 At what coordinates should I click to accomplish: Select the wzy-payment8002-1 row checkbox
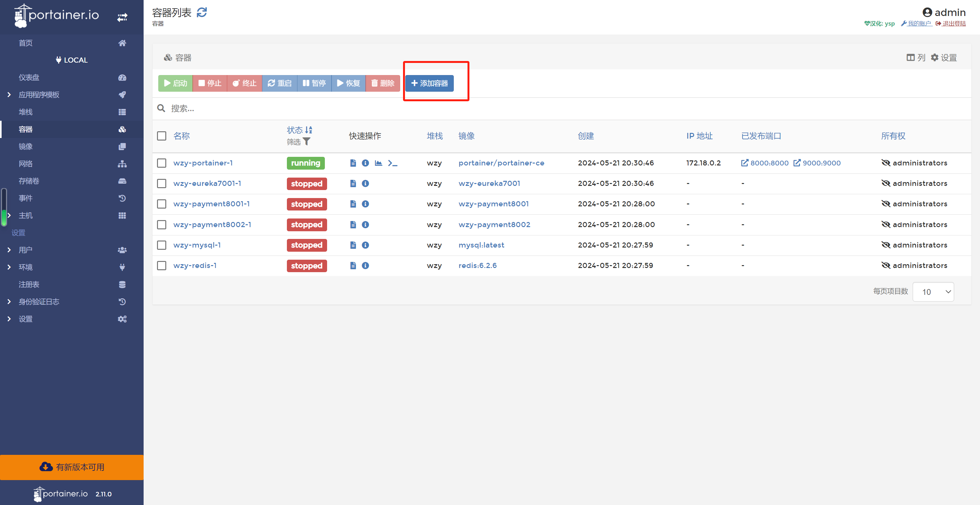162,225
